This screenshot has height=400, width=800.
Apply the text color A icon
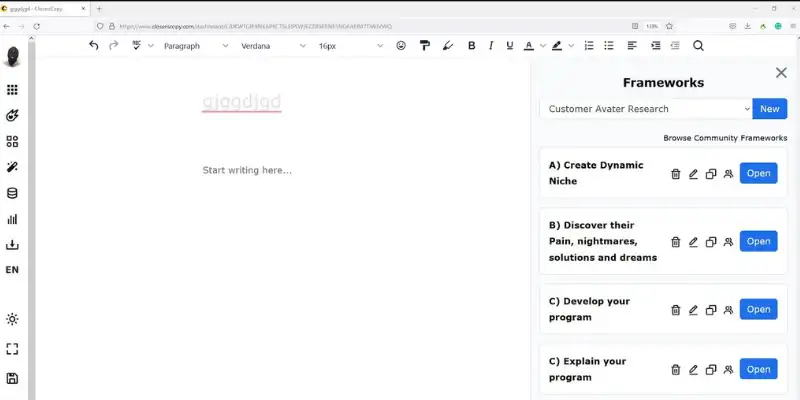[529, 45]
